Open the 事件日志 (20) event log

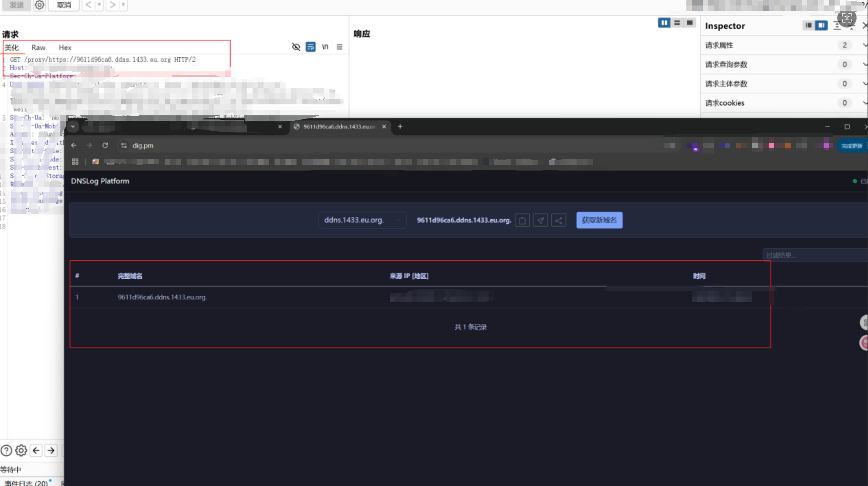pos(27,483)
